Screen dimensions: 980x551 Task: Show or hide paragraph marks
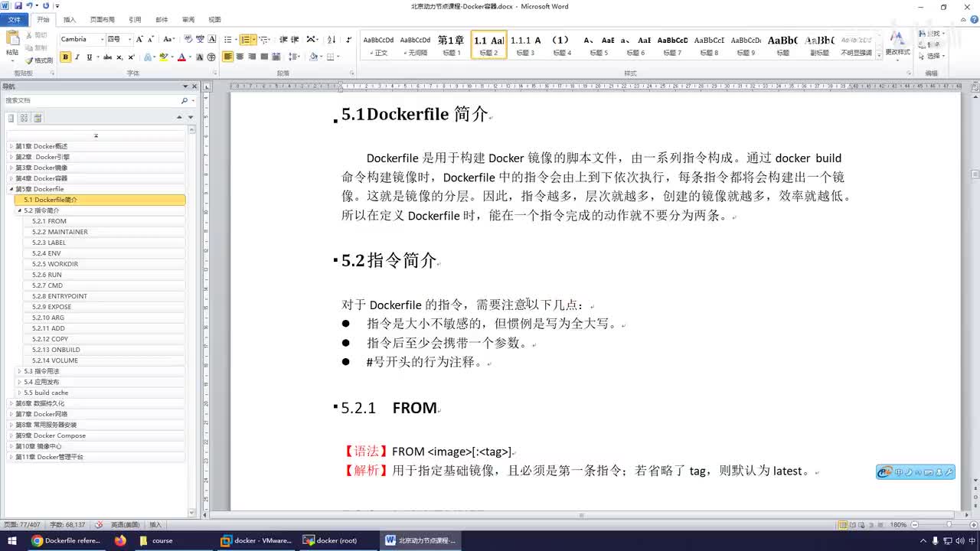[349, 39]
